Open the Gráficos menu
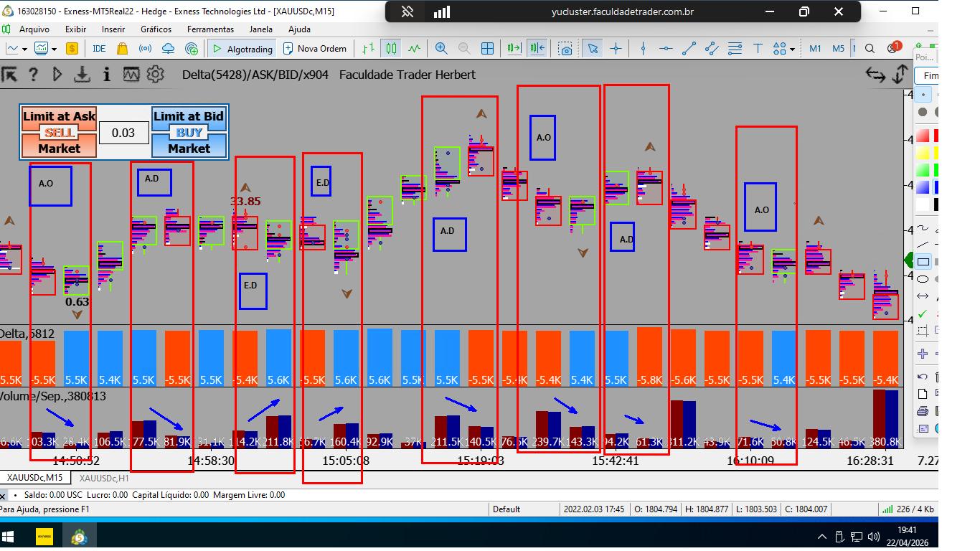Viewport: 980px width, 551px height. pyautogui.click(x=156, y=29)
